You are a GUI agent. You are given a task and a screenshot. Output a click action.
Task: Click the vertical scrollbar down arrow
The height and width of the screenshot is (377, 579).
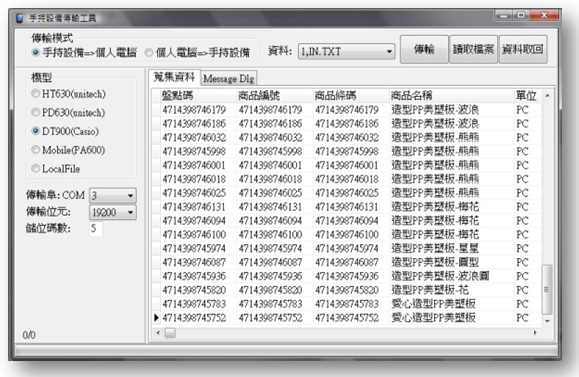pyautogui.click(x=547, y=321)
